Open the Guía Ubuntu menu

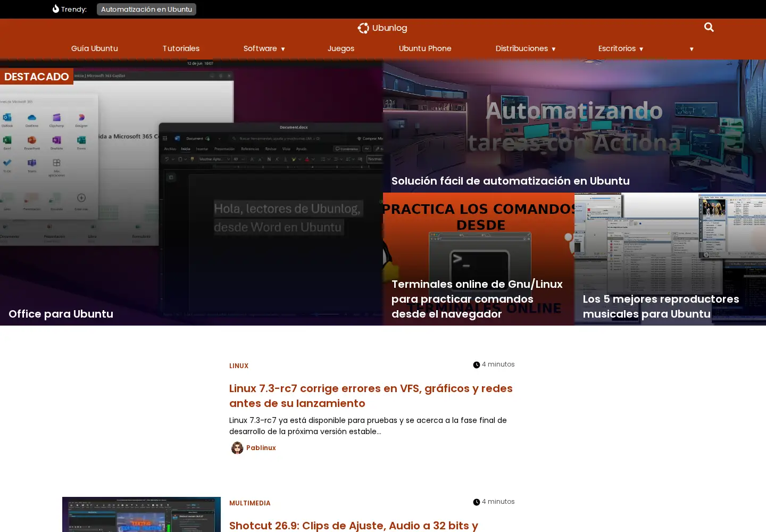tap(95, 48)
